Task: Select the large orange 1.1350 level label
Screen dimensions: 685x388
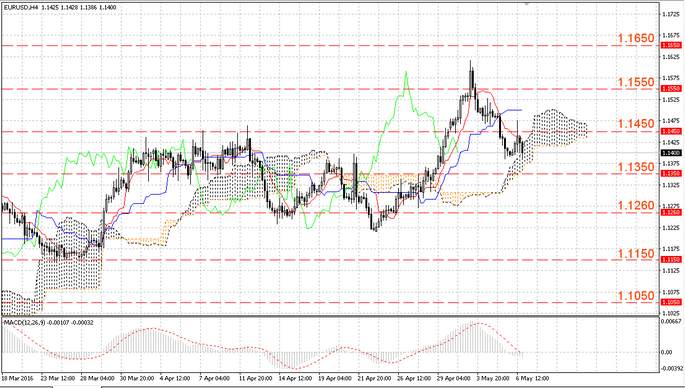Action: pyautogui.click(x=636, y=167)
